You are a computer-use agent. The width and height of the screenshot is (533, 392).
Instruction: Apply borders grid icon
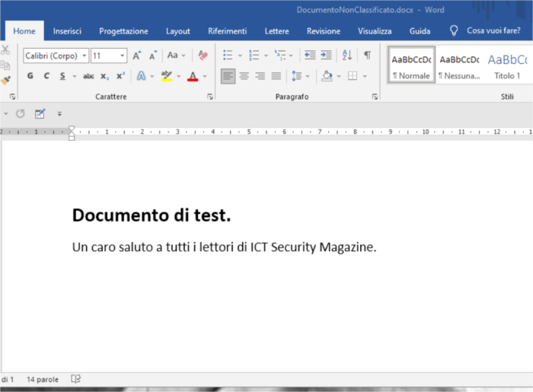(353, 76)
